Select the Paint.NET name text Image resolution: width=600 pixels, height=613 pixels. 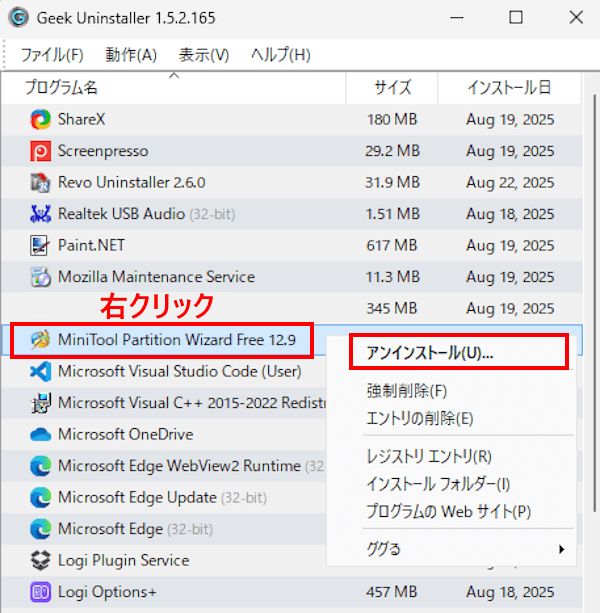[91, 246]
